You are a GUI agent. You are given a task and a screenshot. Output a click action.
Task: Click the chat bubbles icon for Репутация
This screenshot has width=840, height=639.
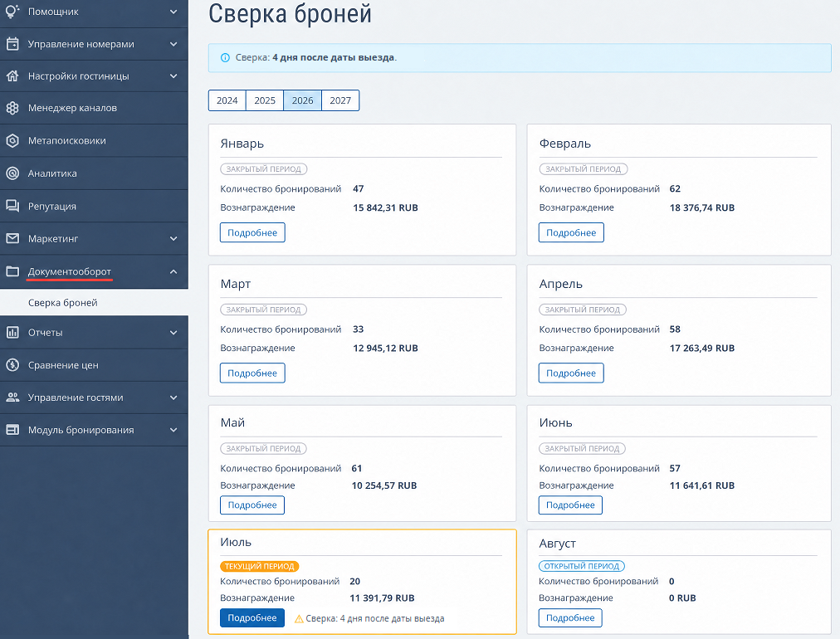pos(12,206)
